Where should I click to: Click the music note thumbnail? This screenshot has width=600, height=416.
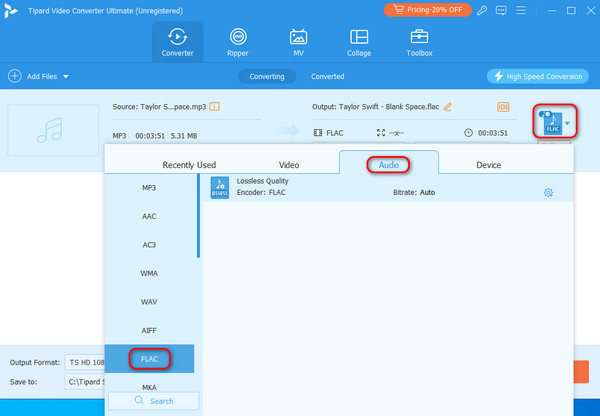click(x=53, y=130)
